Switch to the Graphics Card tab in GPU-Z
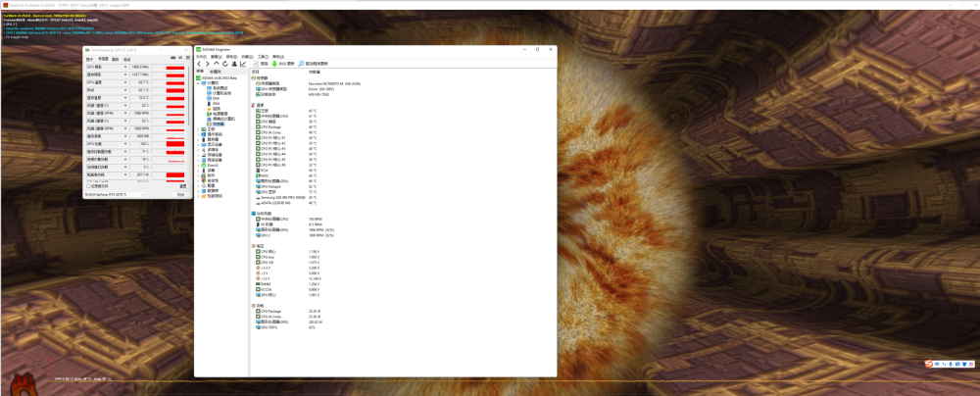 point(89,59)
